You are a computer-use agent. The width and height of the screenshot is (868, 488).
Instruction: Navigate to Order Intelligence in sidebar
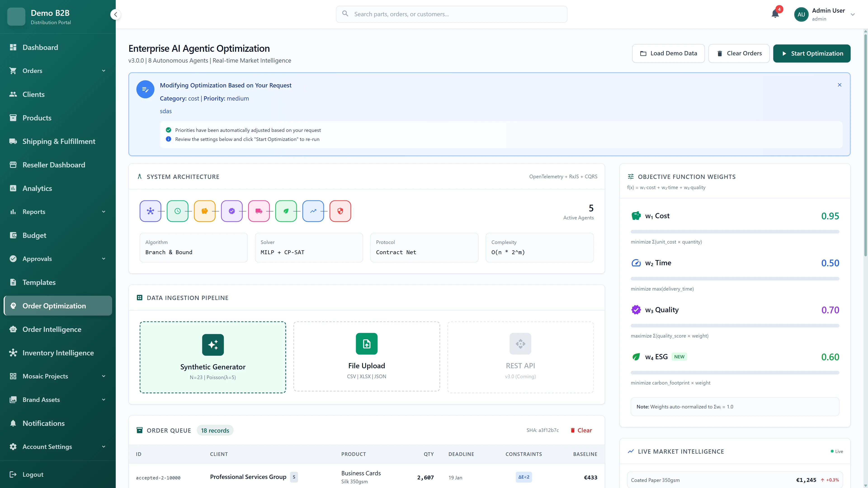click(52, 329)
